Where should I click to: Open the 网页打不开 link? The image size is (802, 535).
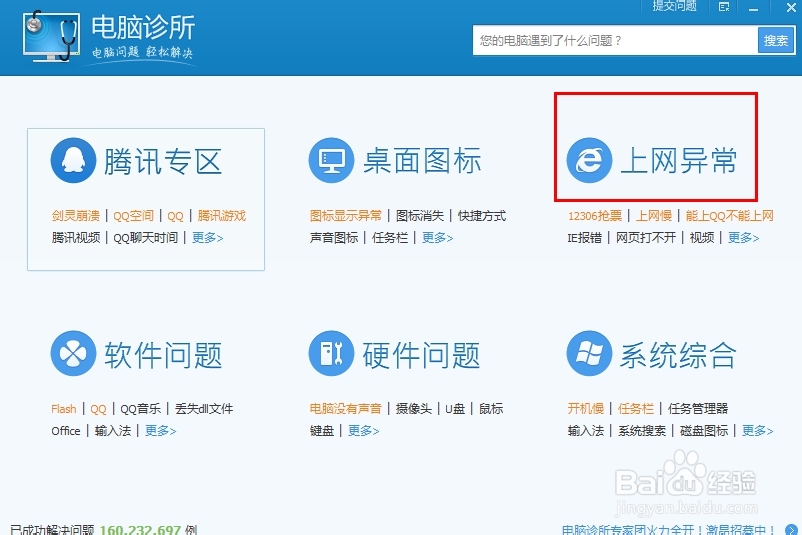click(x=646, y=238)
